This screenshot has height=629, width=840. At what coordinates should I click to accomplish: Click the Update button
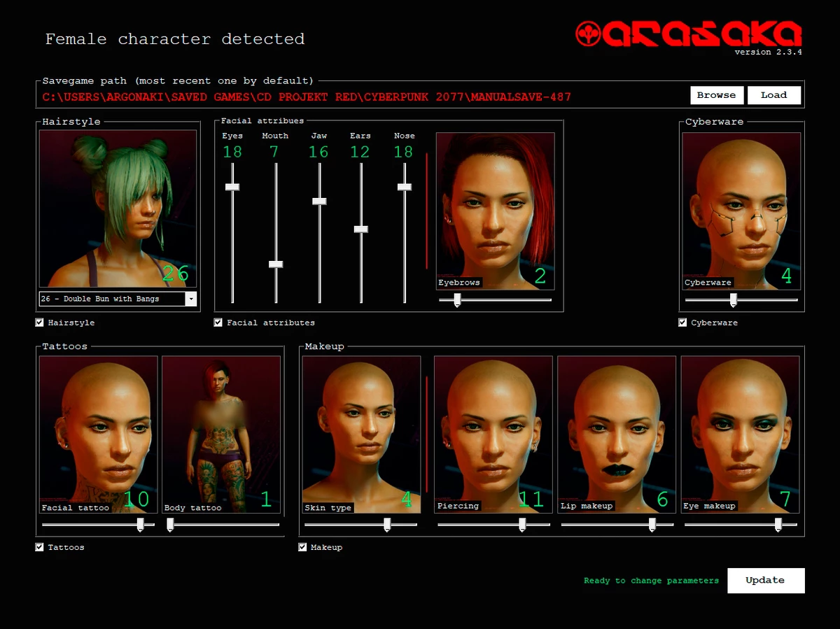coord(766,580)
